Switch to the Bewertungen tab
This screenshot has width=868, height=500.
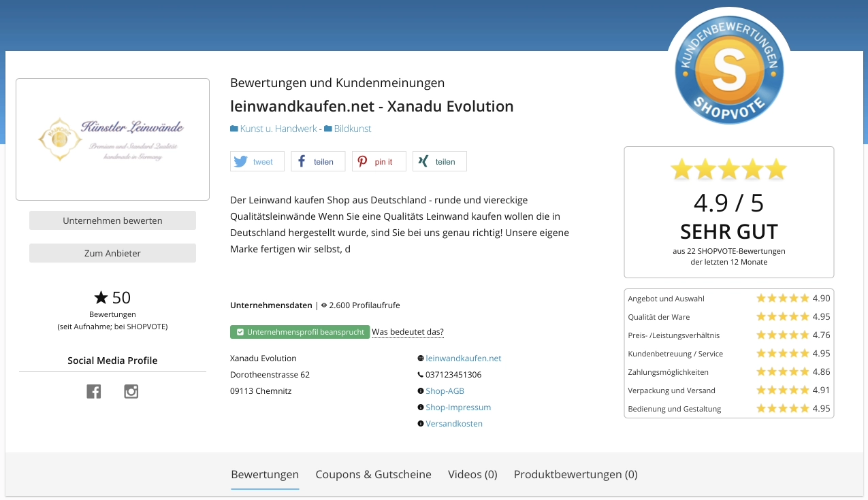[265, 474]
